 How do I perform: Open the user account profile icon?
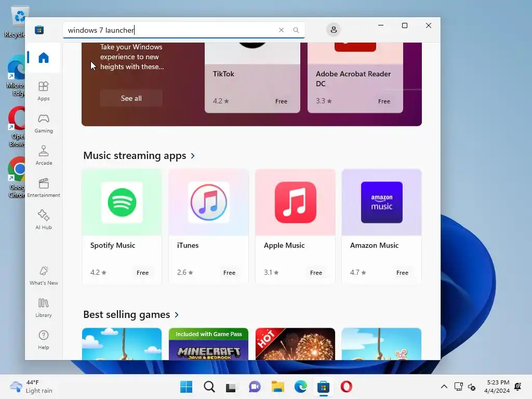pyautogui.click(x=334, y=30)
